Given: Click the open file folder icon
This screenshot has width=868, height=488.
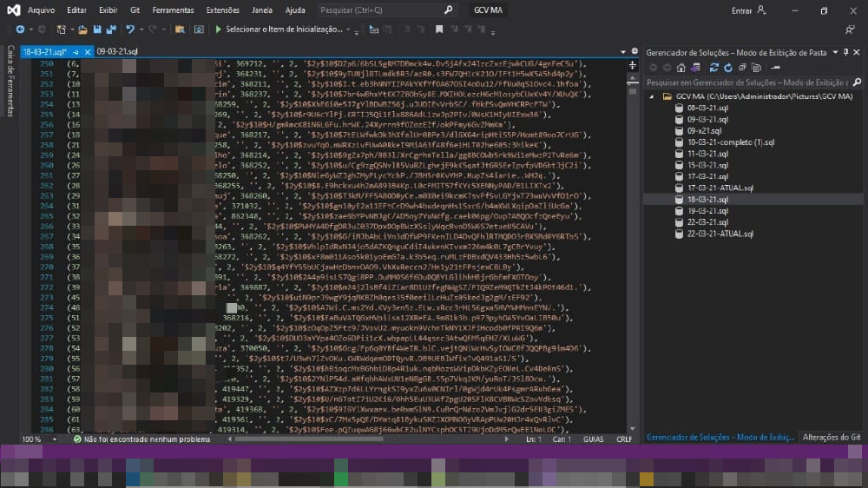Looking at the screenshot, I should point(82,30).
